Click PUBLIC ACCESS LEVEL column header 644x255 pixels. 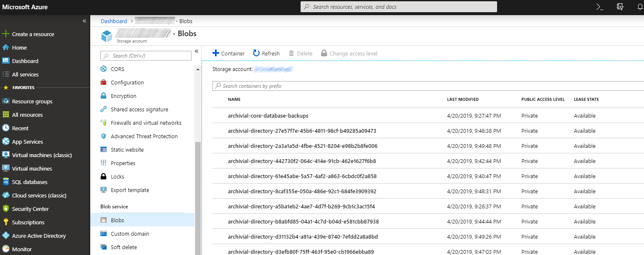(543, 100)
